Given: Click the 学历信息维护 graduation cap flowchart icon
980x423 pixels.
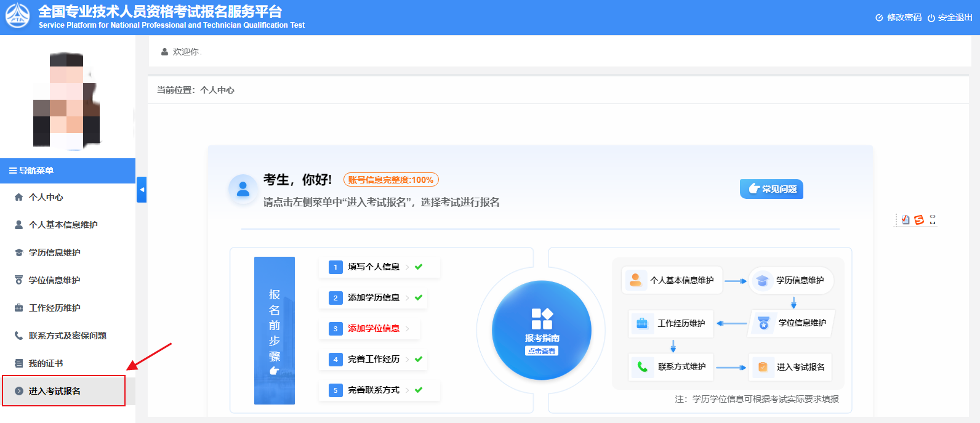Looking at the screenshot, I should click(762, 281).
